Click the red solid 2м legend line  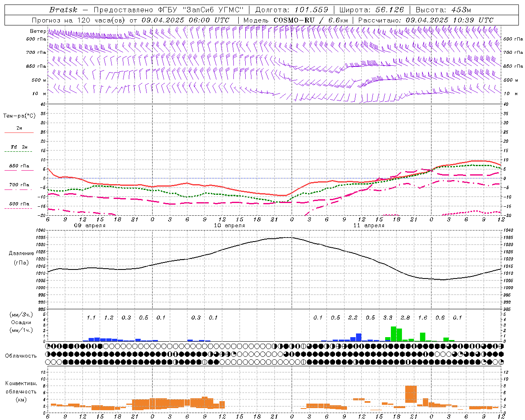click(x=19, y=133)
